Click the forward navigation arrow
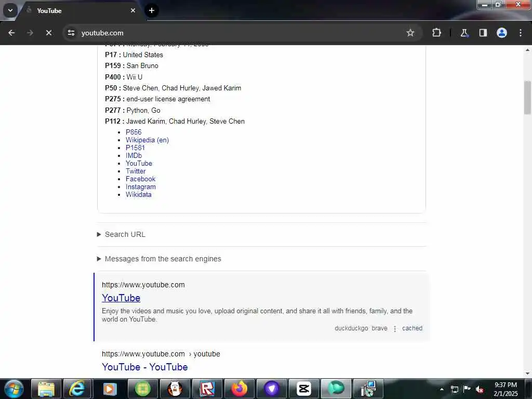The image size is (532, 399). pyautogui.click(x=30, y=33)
